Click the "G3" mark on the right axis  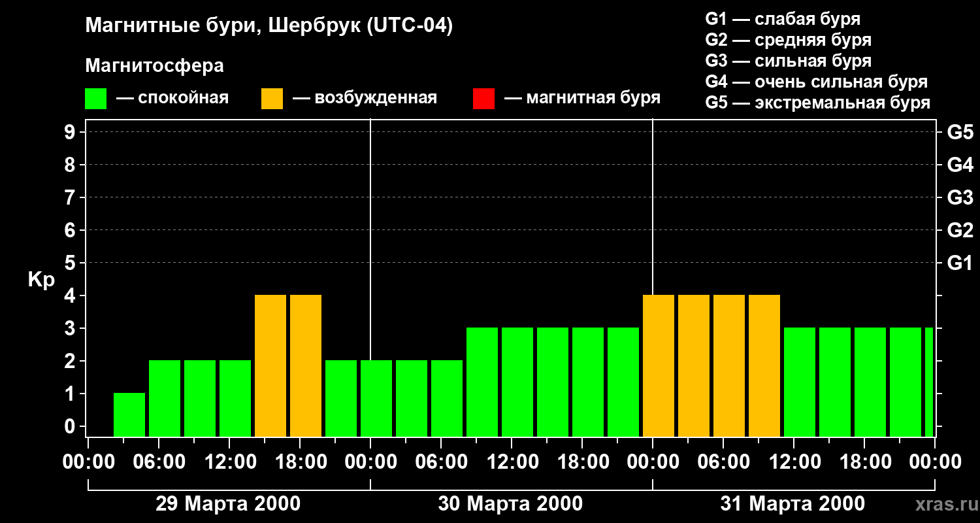point(960,197)
